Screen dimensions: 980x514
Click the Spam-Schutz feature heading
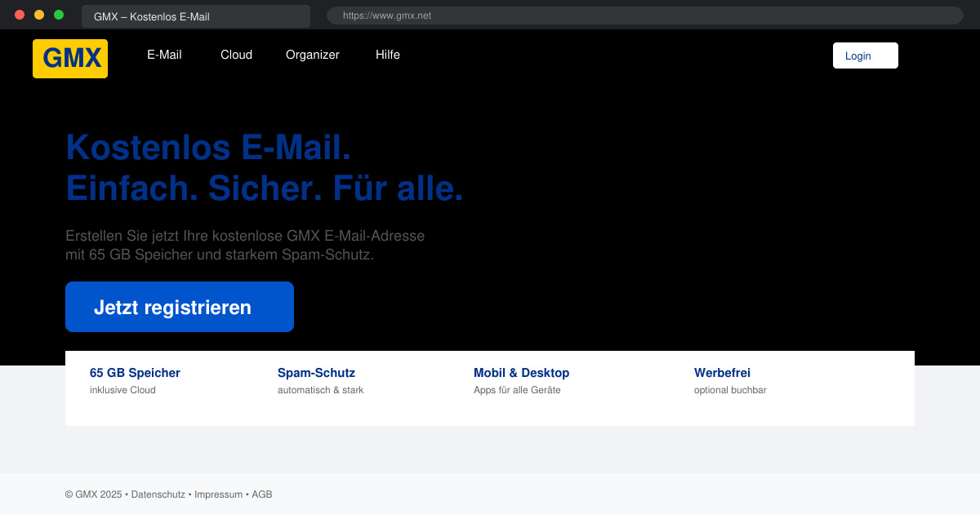(316, 373)
